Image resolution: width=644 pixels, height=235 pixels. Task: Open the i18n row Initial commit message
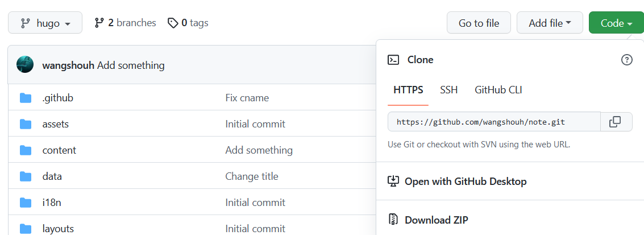(x=255, y=203)
